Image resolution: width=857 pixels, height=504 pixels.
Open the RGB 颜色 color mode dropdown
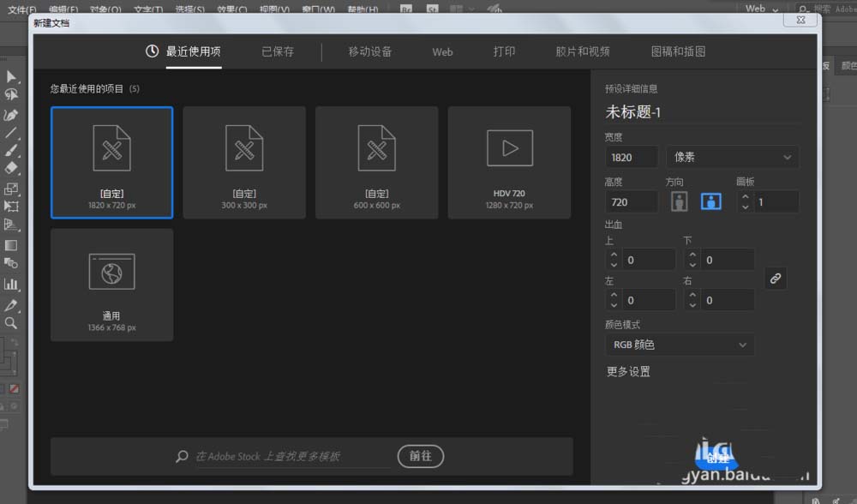tap(680, 345)
